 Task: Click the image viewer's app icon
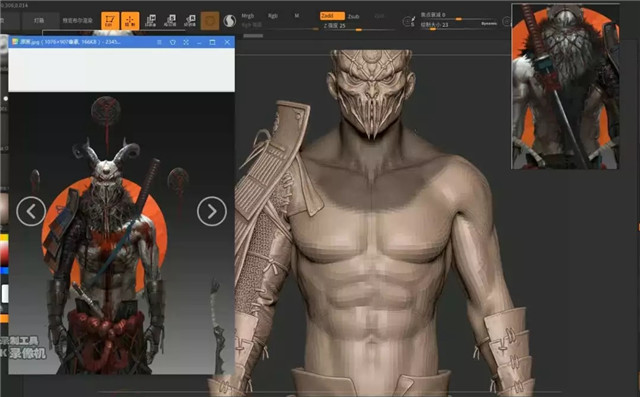pos(16,42)
